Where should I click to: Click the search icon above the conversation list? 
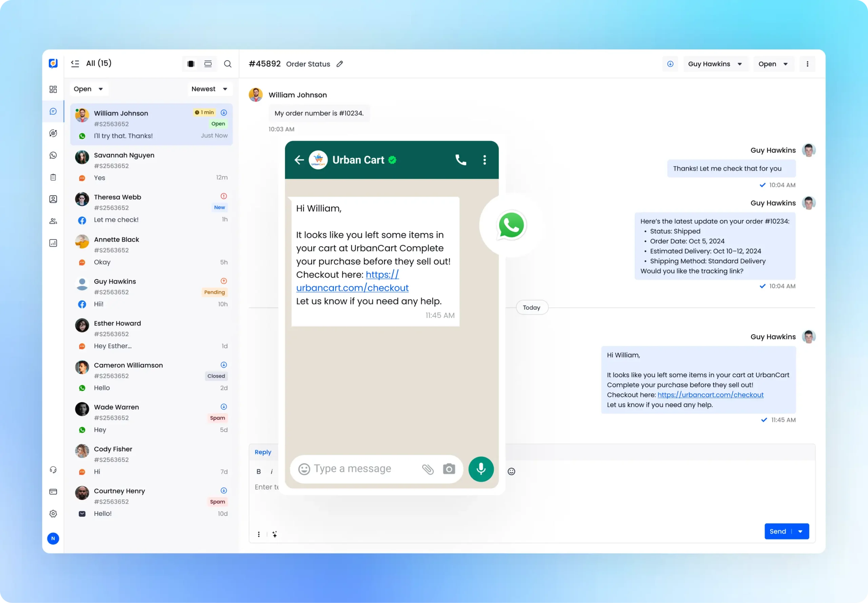[x=228, y=63]
